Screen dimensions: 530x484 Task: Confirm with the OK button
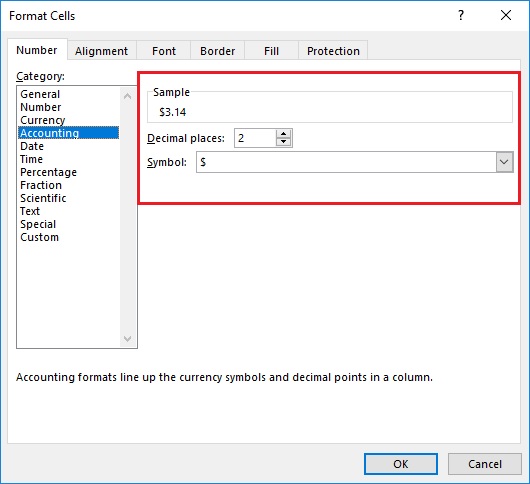click(401, 464)
